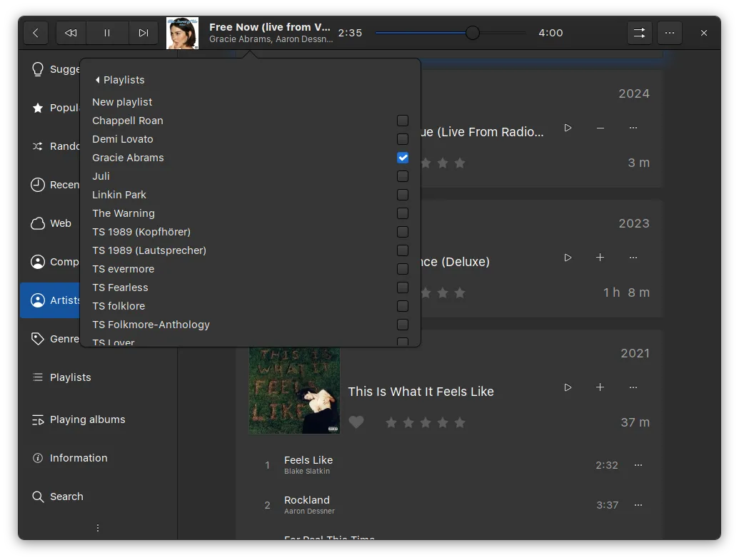Uncheck the Gracie Abrams playlist checkbox
The height and width of the screenshot is (560, 739).
[403, 158]
